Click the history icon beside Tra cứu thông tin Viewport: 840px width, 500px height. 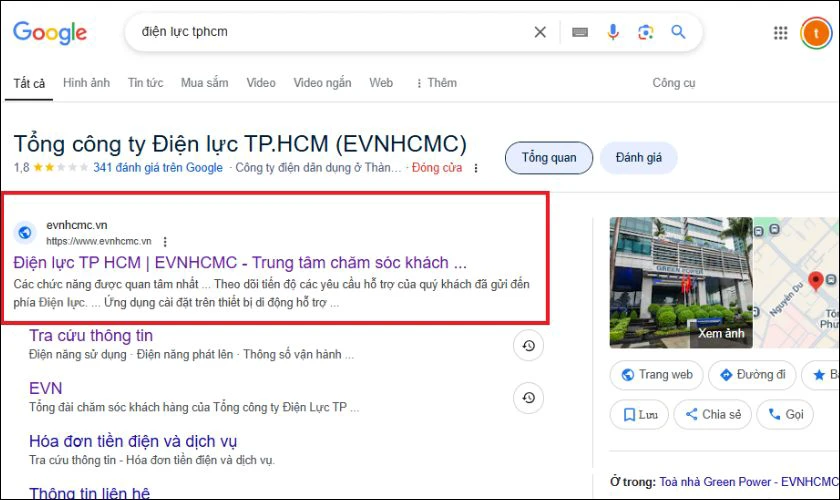(529, 346)
